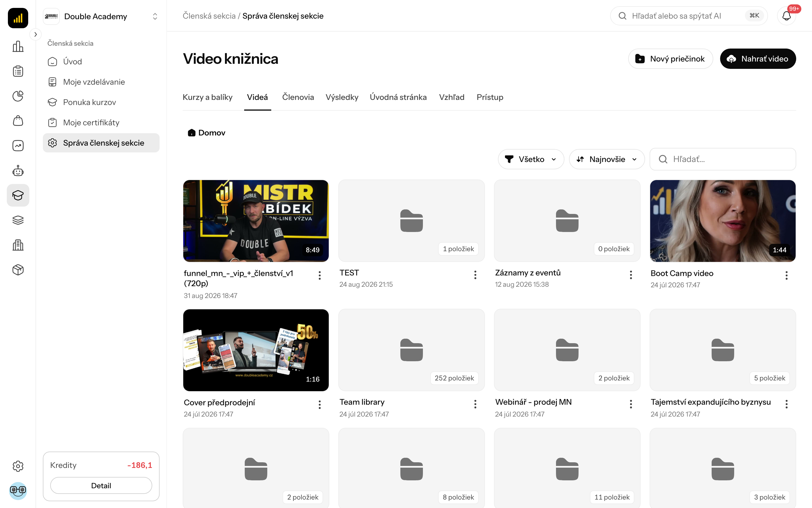812x508 pixels.
Task: Switch to Kurzy a balíky tab
Action: [x=207, y=97]
